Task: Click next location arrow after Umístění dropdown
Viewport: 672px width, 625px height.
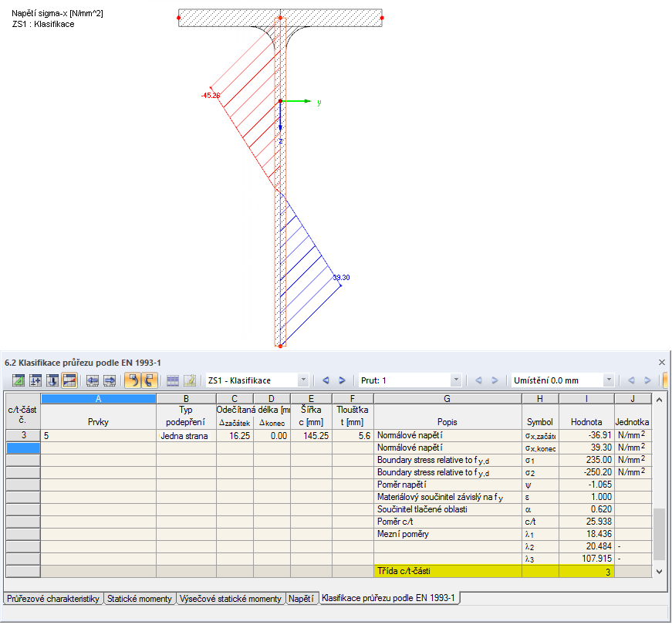Action: click(647, 380)
